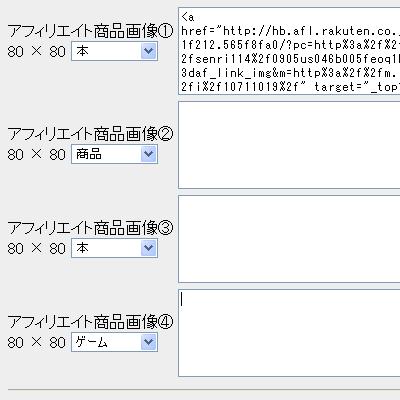Select the 本 combo box under 商品画像③
This screenshot has width=400, height=400.
coord(114,248)
